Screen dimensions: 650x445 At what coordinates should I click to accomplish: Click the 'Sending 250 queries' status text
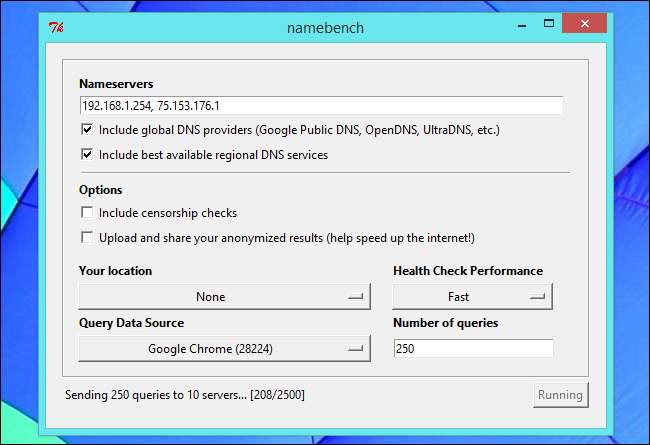(x=184, y=395)
